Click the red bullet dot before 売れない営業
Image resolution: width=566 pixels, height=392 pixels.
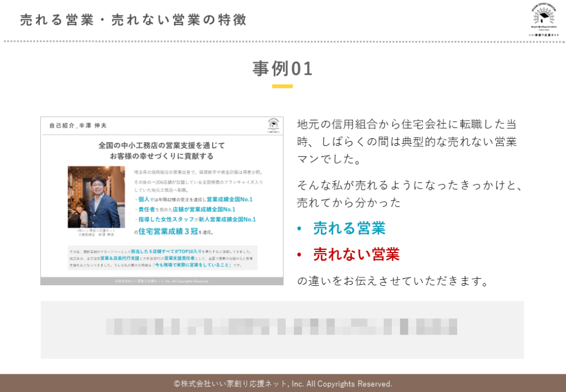click(300, 255)
